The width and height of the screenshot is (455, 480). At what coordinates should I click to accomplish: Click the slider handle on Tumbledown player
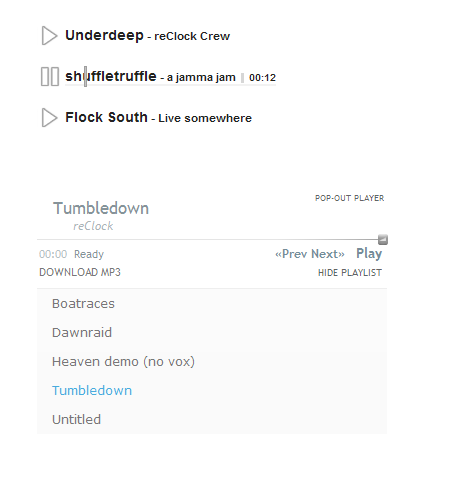pyautogui.click(x=383, y=239)
